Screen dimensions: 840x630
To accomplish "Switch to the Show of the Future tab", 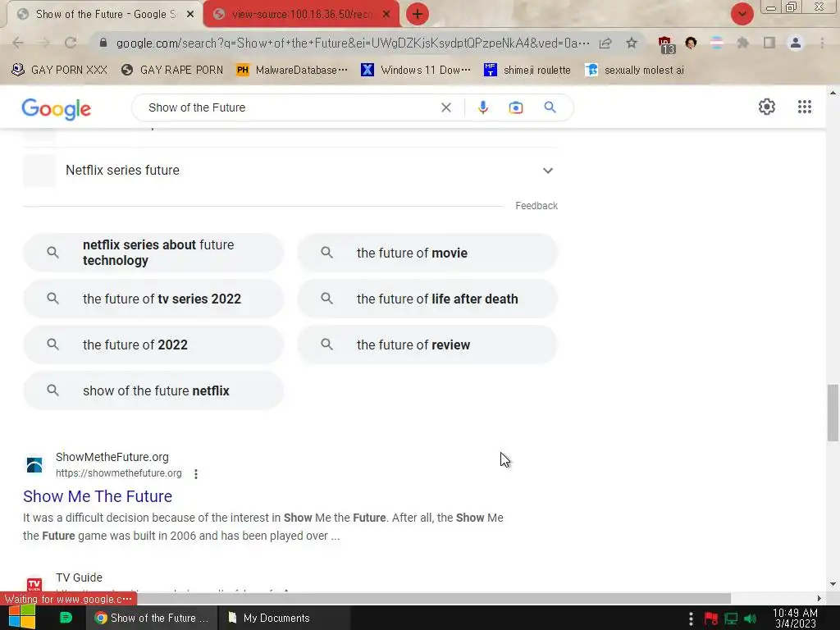I will (x=104, y=15).
